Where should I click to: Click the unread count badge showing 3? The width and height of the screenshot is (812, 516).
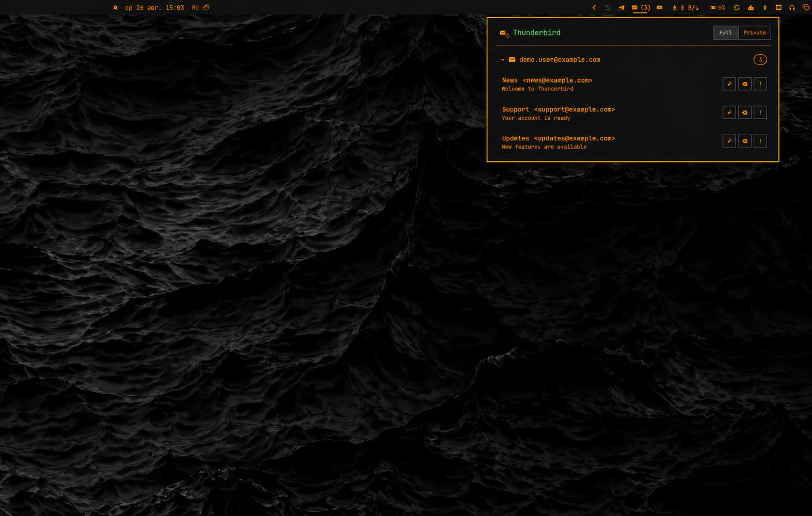pyautogui.click(x=760, y=60)
